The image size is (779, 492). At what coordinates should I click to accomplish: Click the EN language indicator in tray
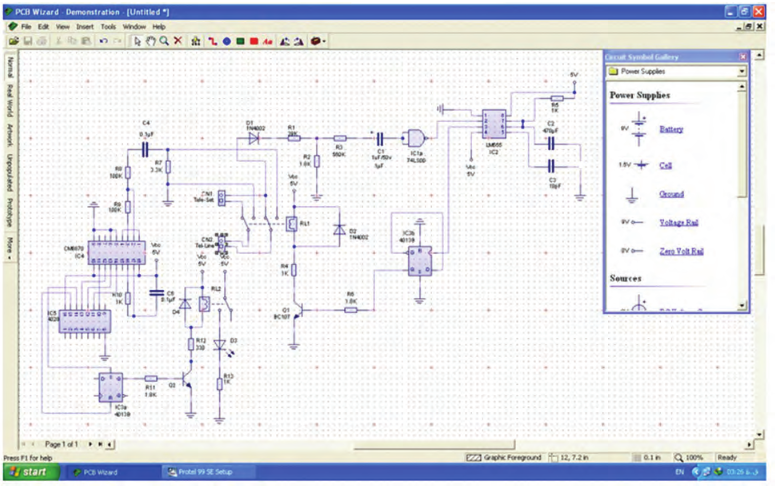680,472
